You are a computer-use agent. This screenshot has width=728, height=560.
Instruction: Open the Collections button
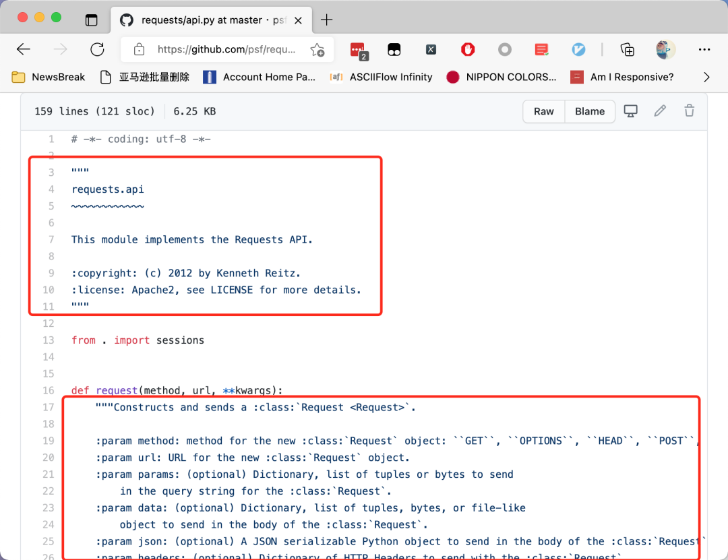click(x=628, y=49)
